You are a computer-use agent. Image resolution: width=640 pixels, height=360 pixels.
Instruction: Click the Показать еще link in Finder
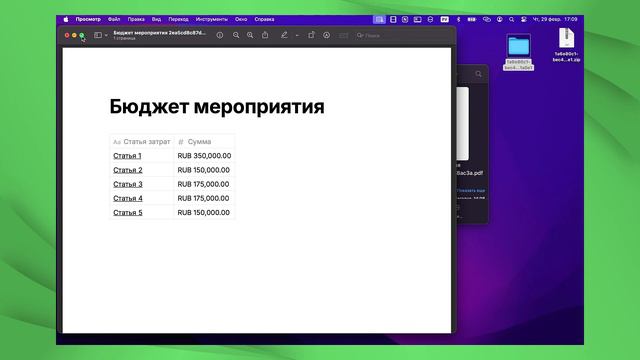[471, 191]
